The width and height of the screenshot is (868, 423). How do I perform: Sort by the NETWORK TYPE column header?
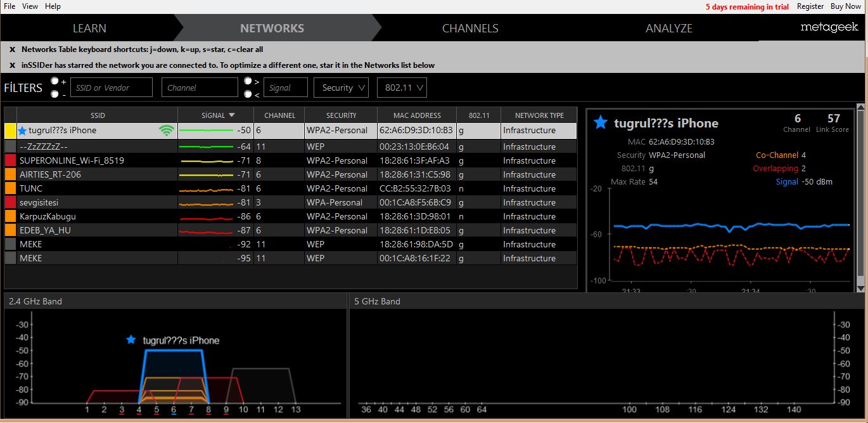pyautogui.click(x=539, y=115)
